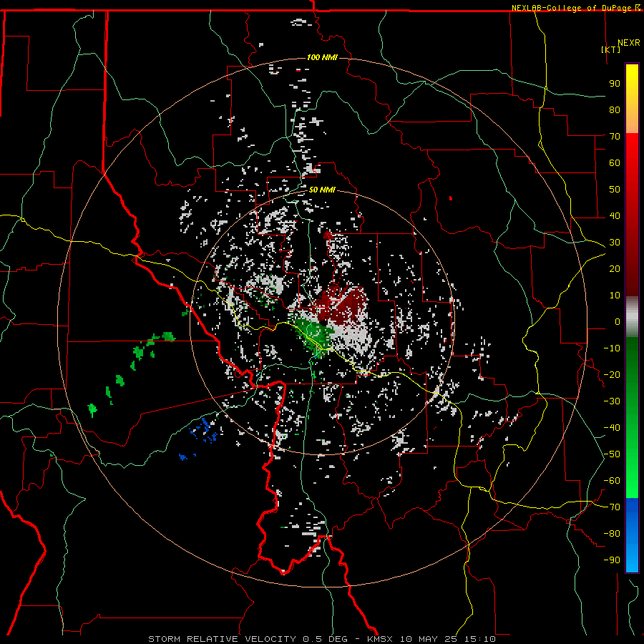The width and height of the screenshot is (644, 644).
Task: Click the blue velocity echoes southwest of radar
Action: [204, 431]
